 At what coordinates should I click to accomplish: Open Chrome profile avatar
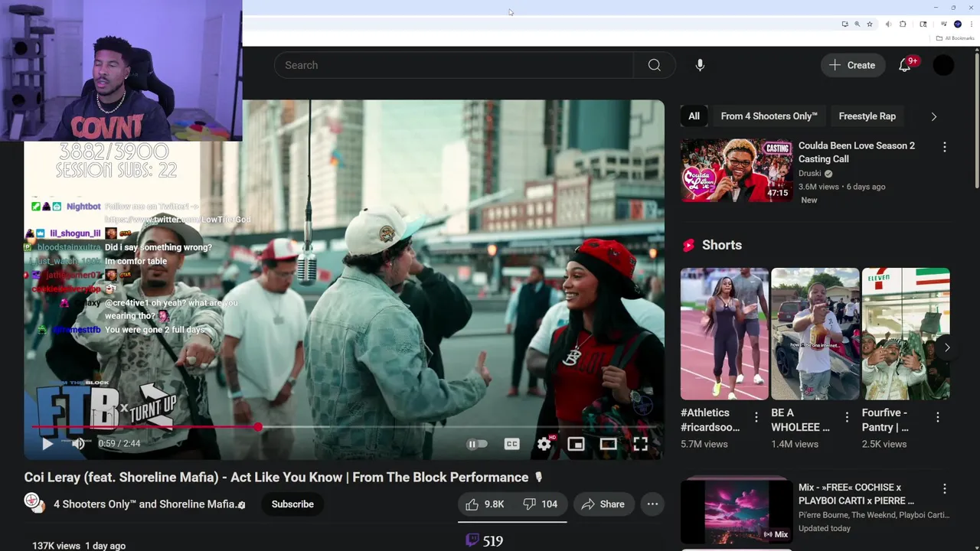point(958,24)
